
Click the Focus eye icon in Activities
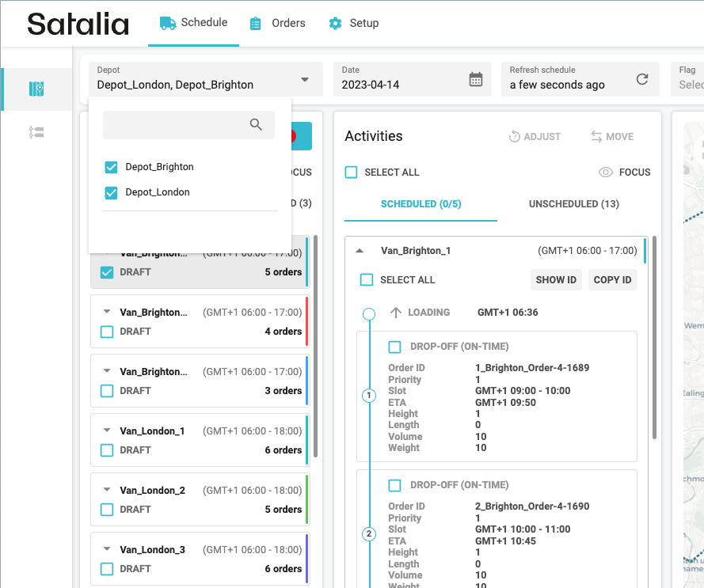(606, 173)
